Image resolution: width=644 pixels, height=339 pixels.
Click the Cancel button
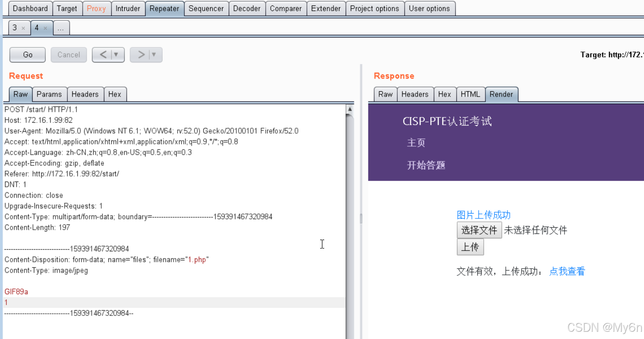tap(69, 55)
